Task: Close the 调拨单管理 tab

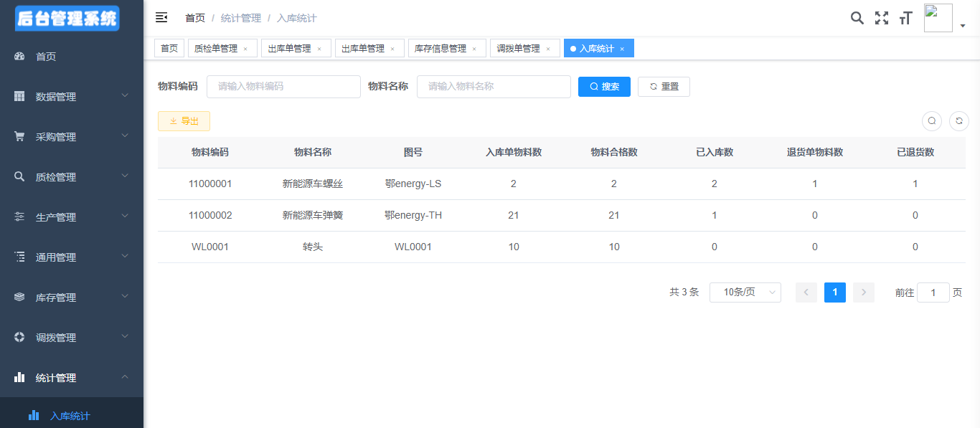Action: point(548,49)
